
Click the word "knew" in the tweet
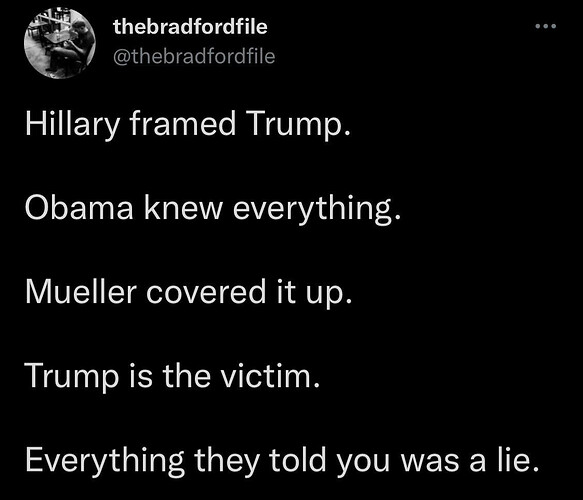coord(183,207)
